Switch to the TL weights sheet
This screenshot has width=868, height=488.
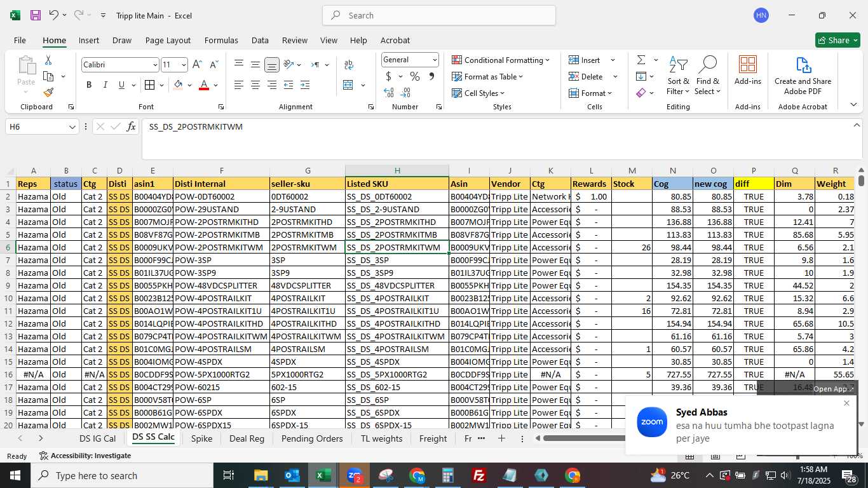pos(381,438)
